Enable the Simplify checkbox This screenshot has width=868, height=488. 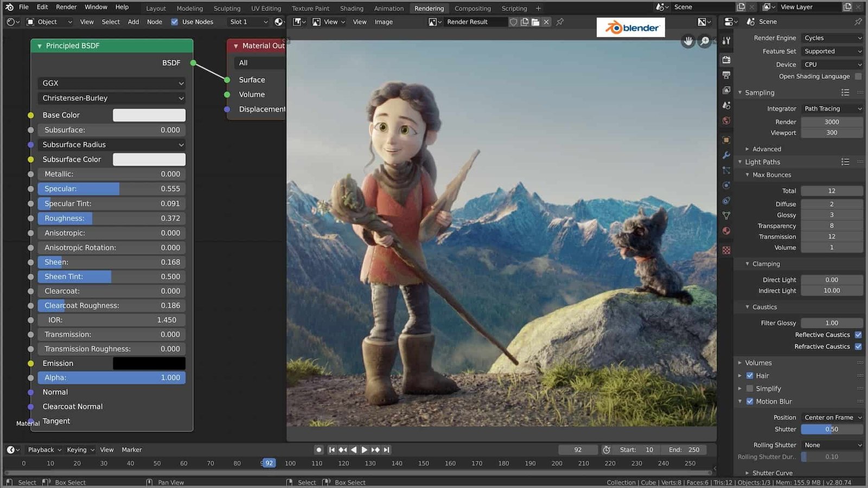[750, 389]
